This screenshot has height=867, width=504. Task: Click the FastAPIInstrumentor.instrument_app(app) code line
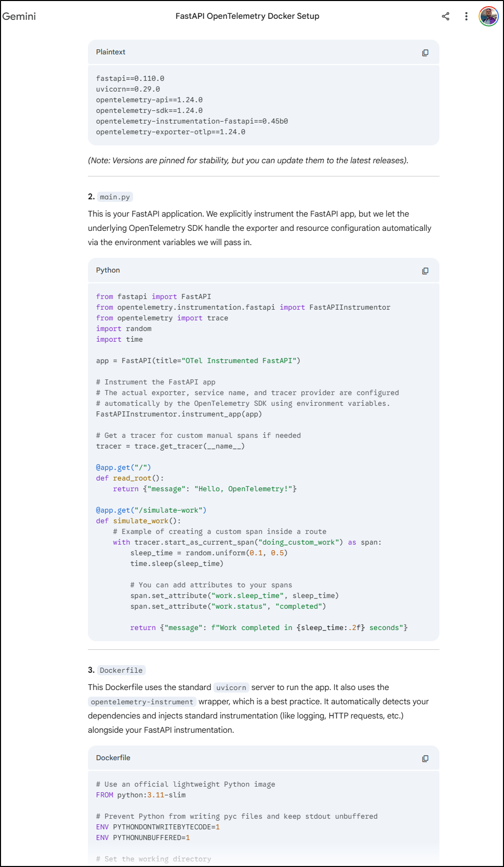click(x=179, y=414)
